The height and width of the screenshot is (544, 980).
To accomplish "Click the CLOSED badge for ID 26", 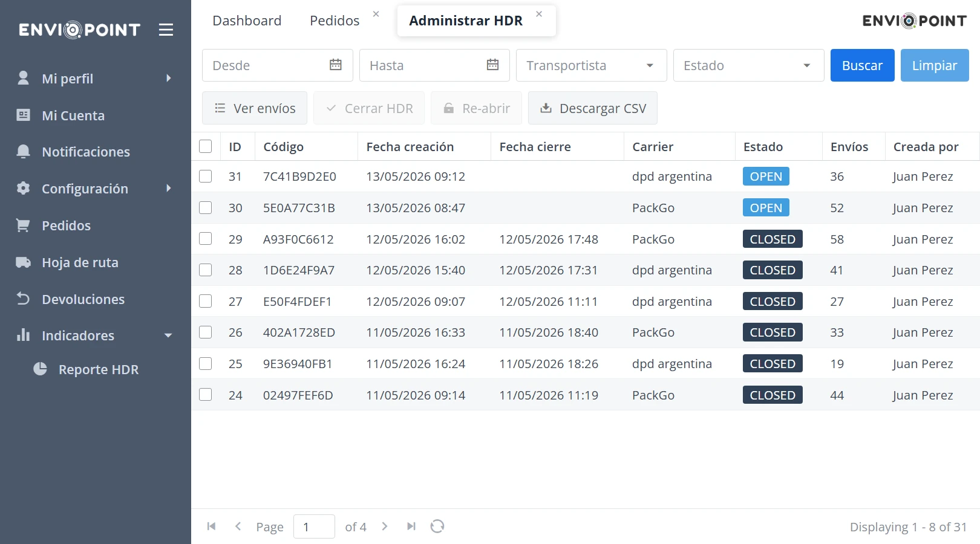I will [773, 332].
